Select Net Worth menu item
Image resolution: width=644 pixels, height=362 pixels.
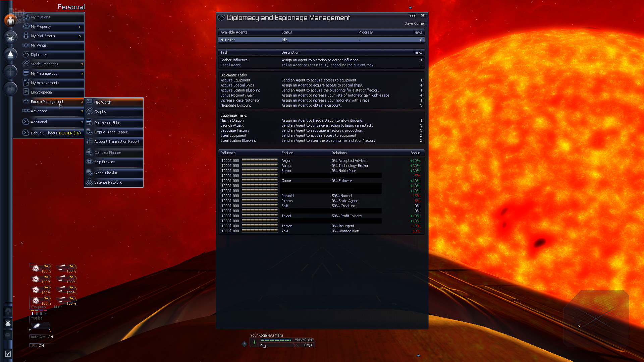(x=102, y=102)
